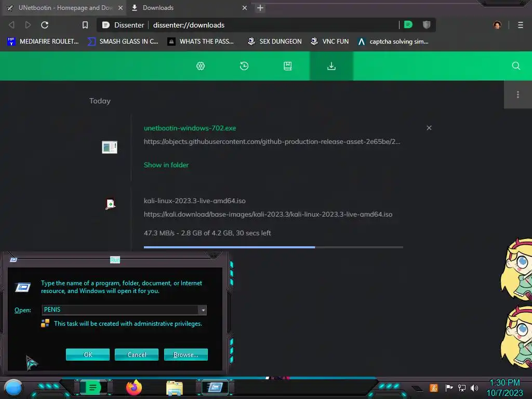Open File Explorer from taskbar
The height and width of the screenshot is (399, 532).
(x=175, y=388)
